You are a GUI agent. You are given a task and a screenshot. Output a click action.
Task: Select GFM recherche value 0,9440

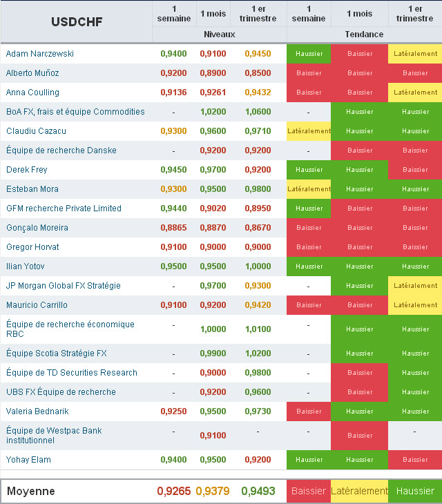point(173,208)
